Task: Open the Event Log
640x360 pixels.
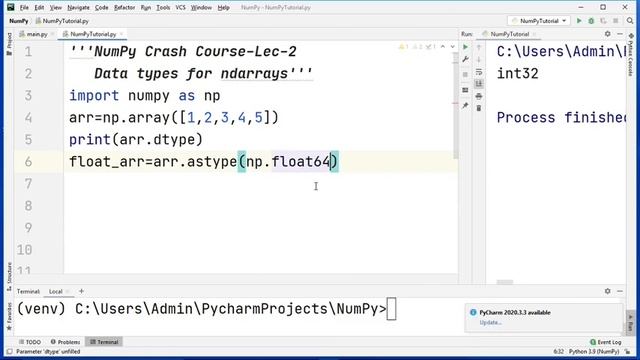Action: click(x=606, y=342)
